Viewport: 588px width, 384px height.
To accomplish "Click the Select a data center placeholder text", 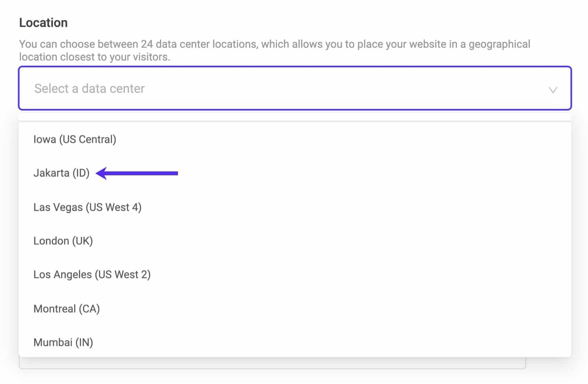I will click(x=89, y=89).
